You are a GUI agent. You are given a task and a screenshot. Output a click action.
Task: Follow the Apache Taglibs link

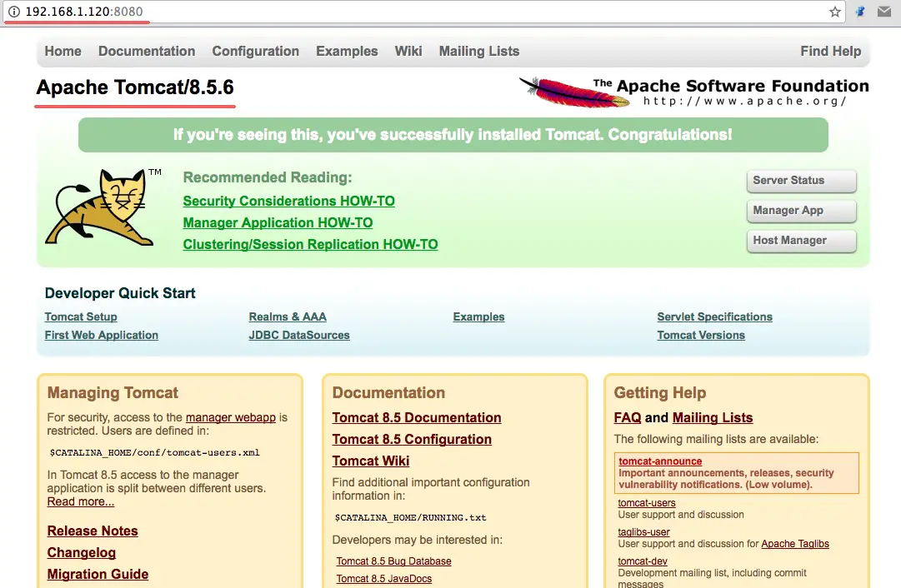point(795,544)
